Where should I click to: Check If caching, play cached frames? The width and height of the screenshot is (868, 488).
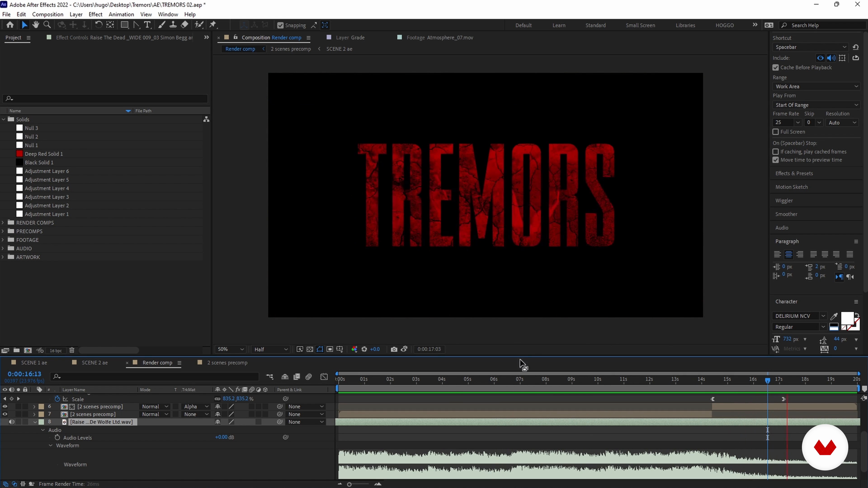pos(776,152)
